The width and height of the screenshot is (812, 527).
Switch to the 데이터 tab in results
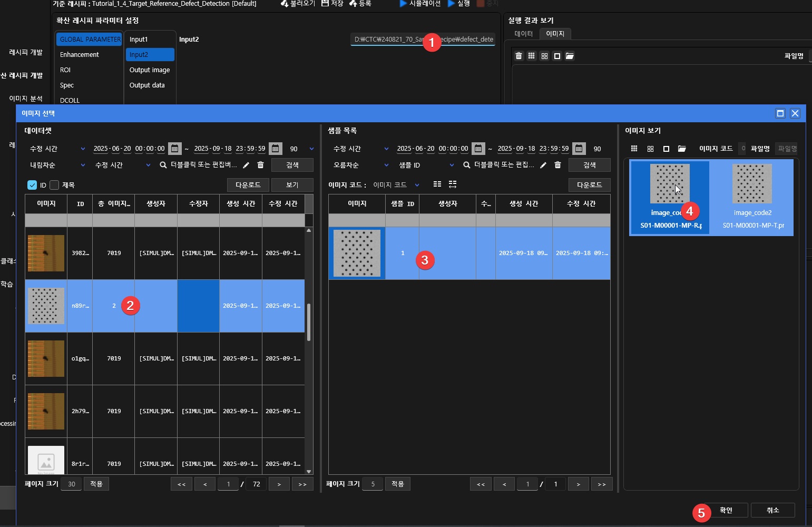pos(523,34)
